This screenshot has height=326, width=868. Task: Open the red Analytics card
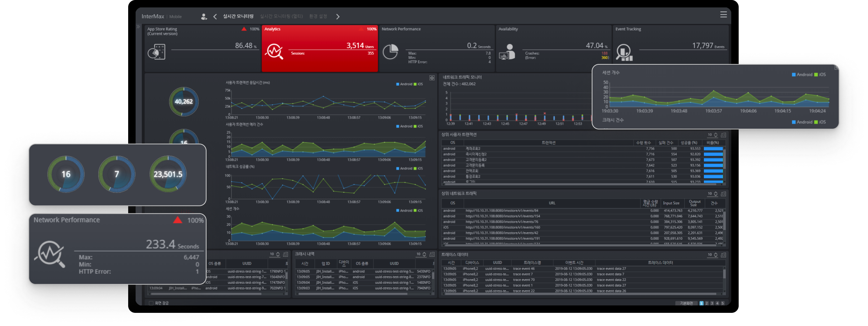click(320, 48)
